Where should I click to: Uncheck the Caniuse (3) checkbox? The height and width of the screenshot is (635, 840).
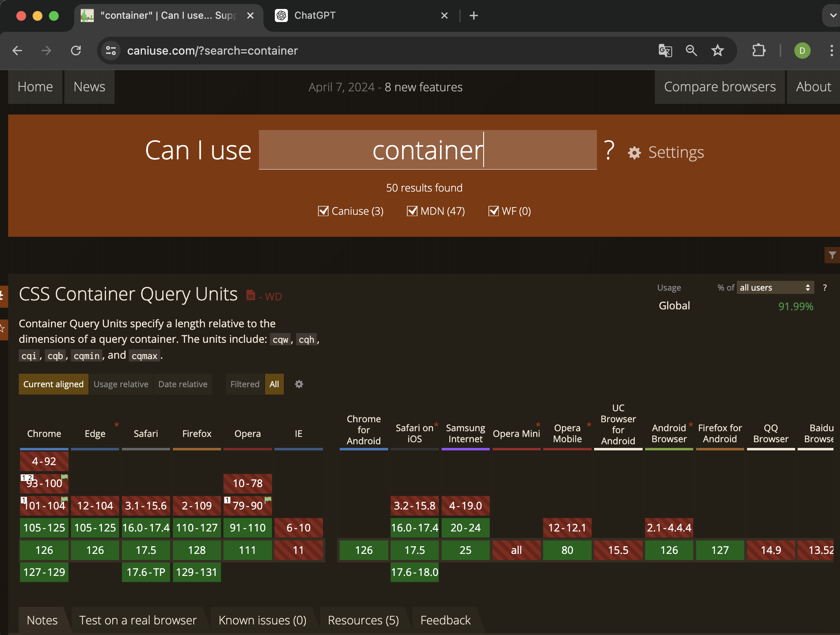[323, 211]
